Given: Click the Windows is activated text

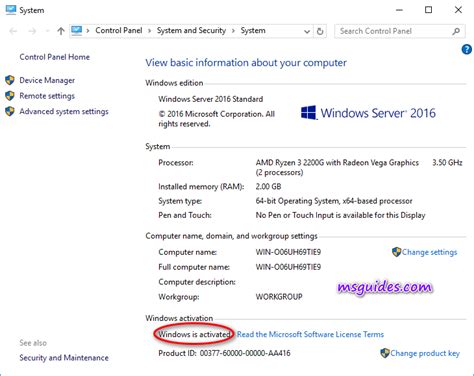Looking at the screenshot, I should (x=194, y=334).
